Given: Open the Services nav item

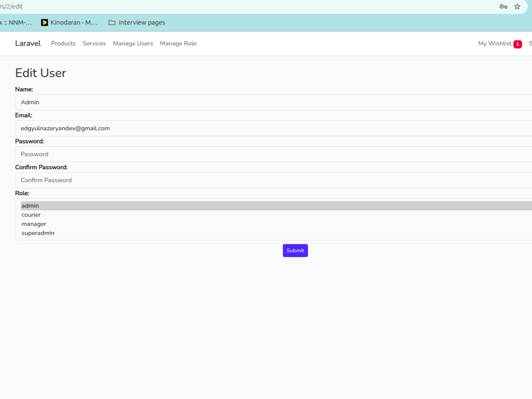Looking at the screenshot, I should (94, 44).
